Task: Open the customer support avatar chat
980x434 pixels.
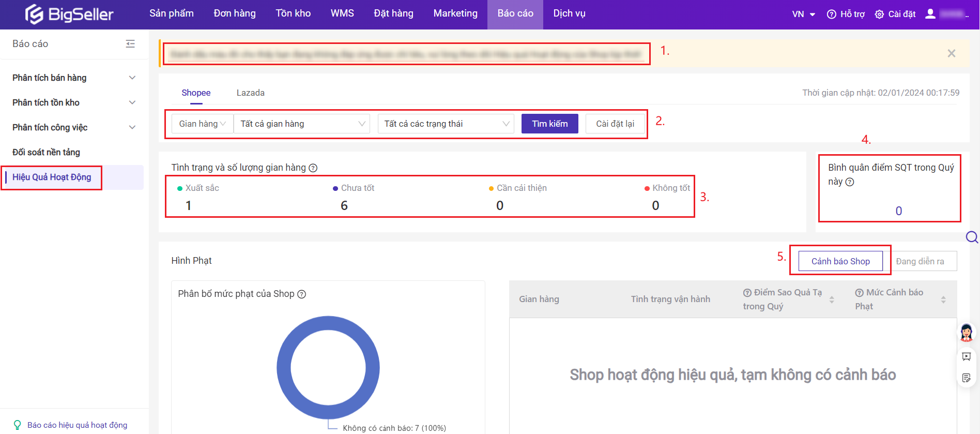Action: coord(966,333)
